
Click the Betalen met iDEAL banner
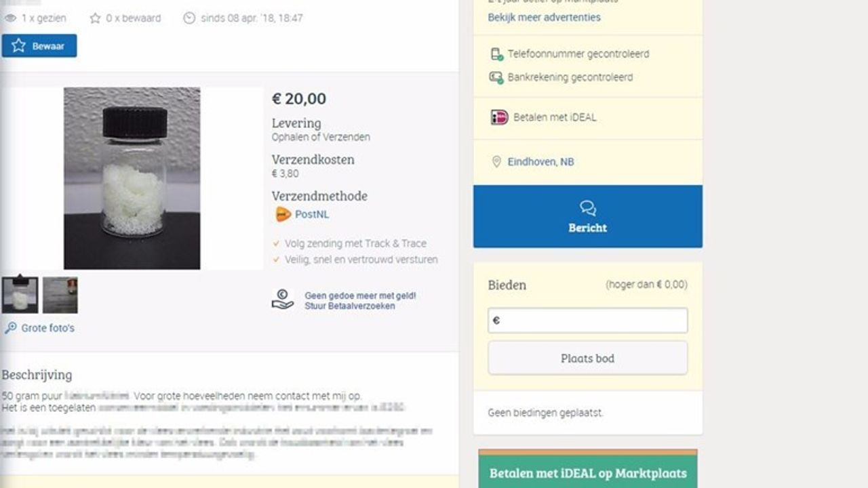click(x=587, y=472)
